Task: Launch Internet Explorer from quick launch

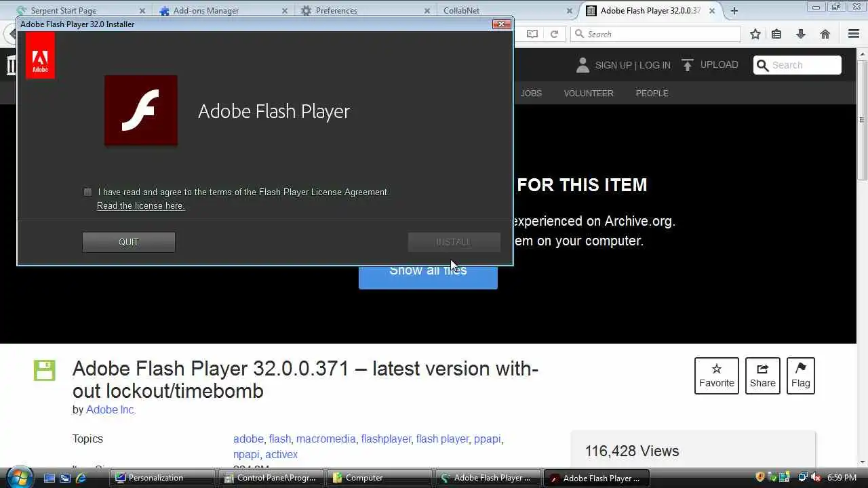Action: 81,478
